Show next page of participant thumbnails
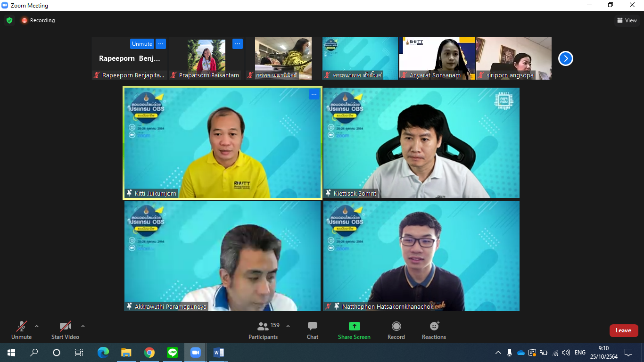 coord(565,58)
